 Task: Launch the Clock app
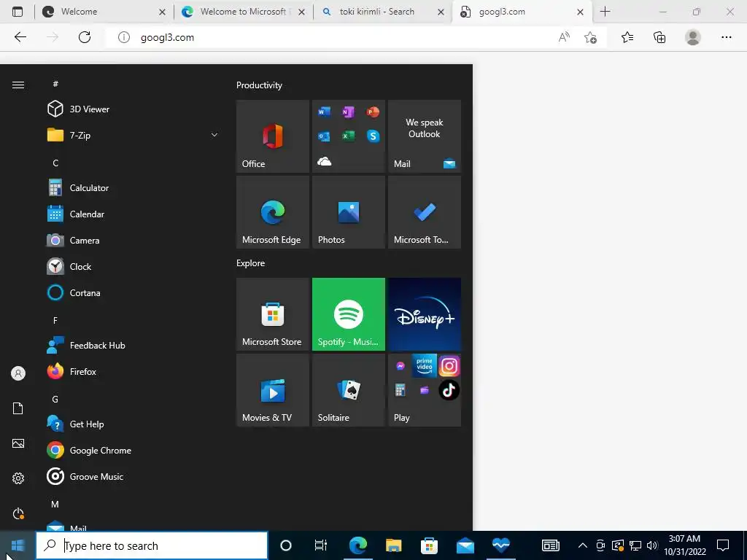pos(133,267)
